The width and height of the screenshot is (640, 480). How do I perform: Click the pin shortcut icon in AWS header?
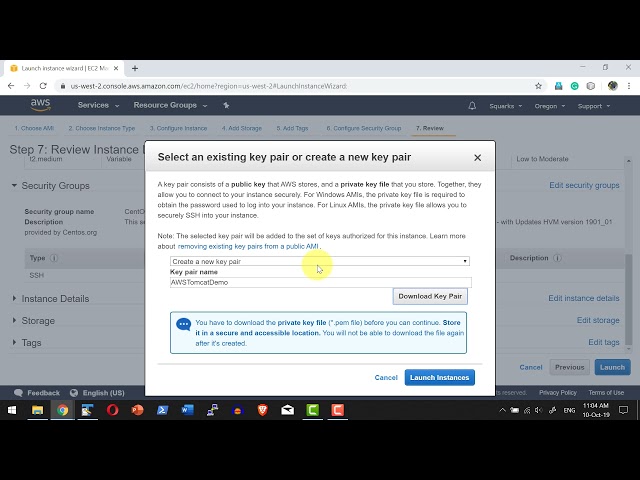coord(226,105)
